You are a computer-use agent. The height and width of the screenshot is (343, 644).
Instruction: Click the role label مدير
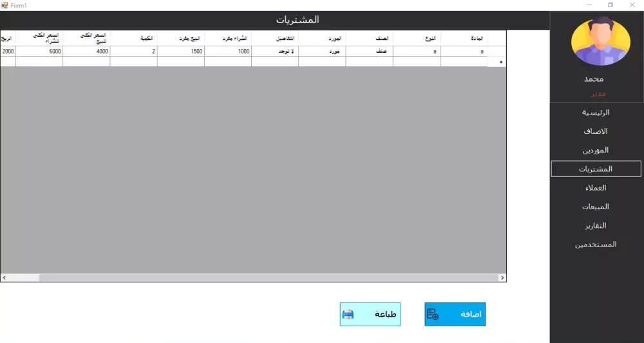[599, 94]
